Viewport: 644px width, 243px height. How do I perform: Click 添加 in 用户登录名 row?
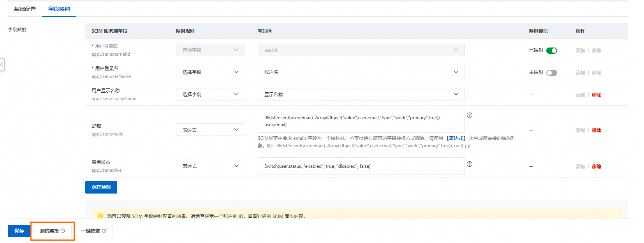click(x=581, y=73)
